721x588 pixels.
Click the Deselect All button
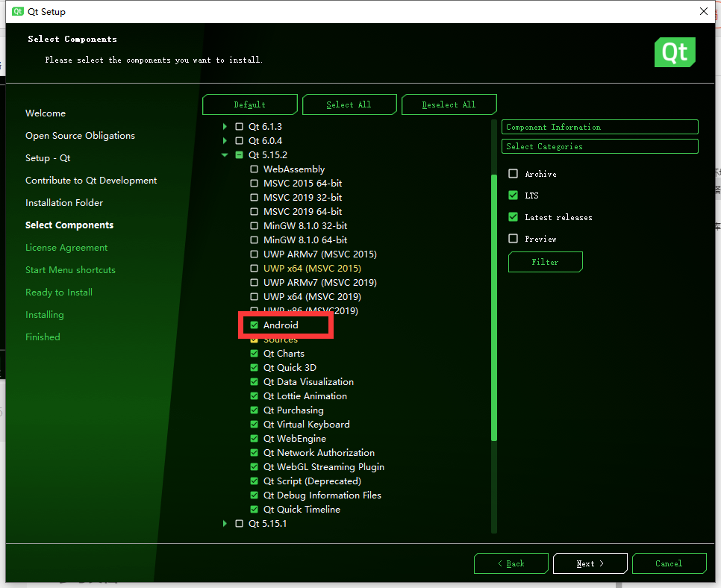click(x=449, y=104)
